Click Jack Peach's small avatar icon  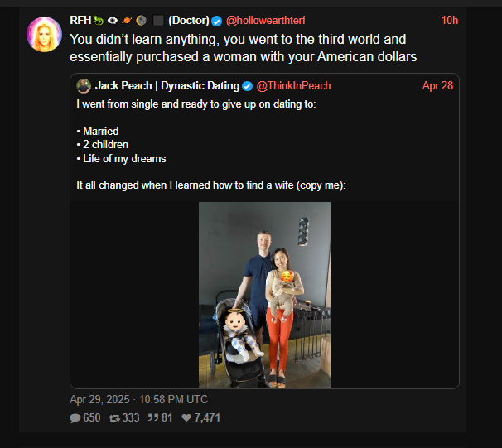pos(84,86)
